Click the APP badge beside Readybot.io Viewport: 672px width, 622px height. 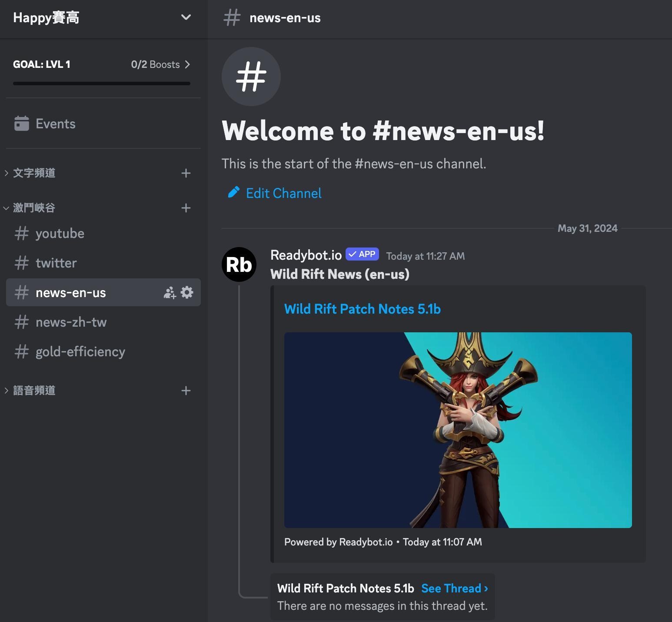click(x=362, y=254)
